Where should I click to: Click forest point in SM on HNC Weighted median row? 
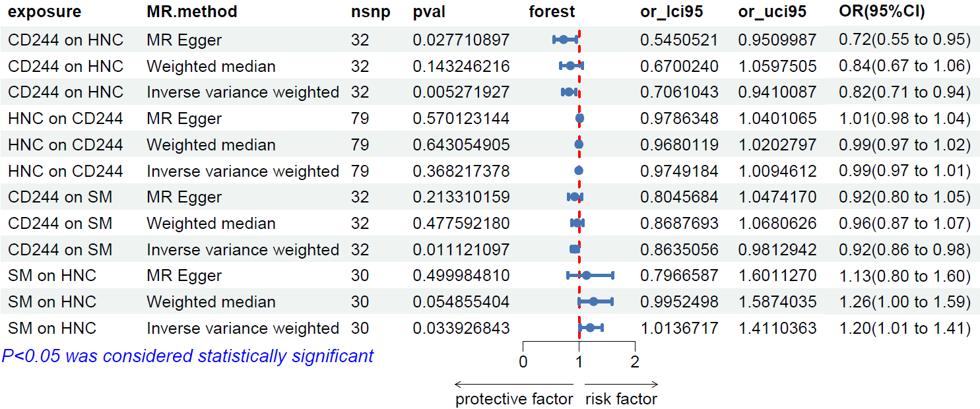click(x=593, y=301)
